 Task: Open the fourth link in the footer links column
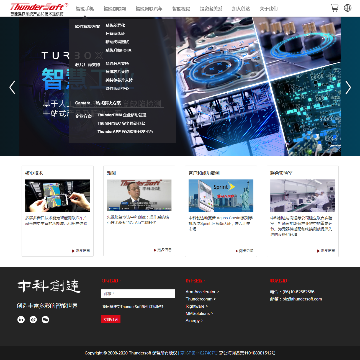[x=199, y=314]
